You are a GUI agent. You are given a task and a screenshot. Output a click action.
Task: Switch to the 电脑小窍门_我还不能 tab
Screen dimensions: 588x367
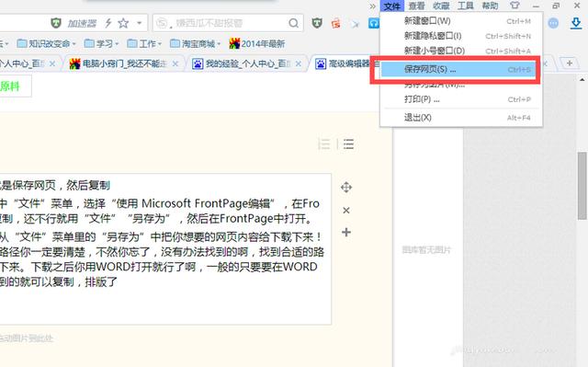click(x=124, y=64)
